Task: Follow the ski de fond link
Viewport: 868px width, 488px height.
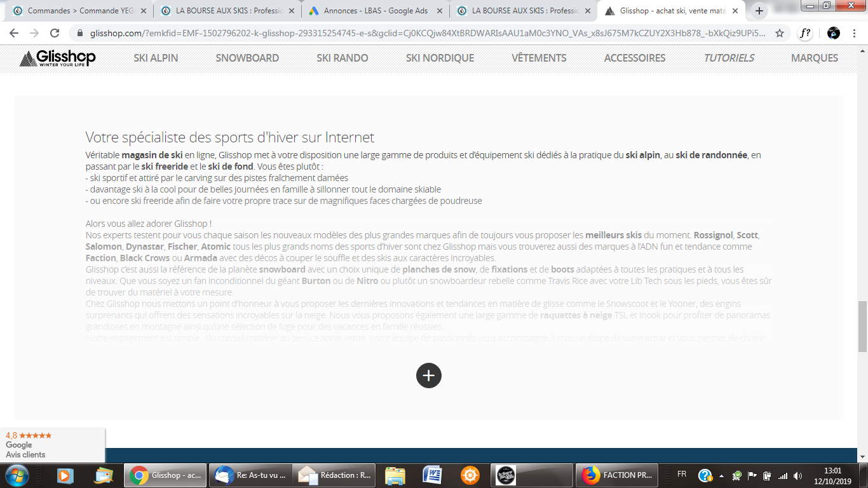Action: click(x=231, y=166)
